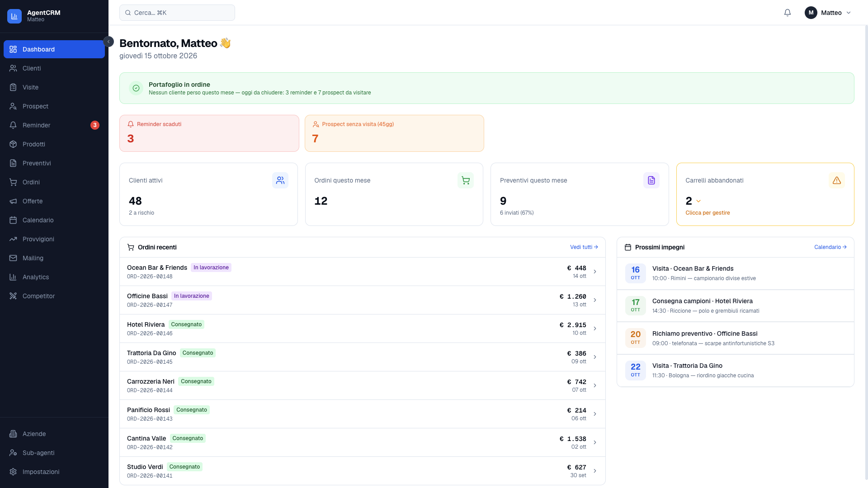
Task: Open Provvigioni in the sidebar
Action: click(54, 239)
